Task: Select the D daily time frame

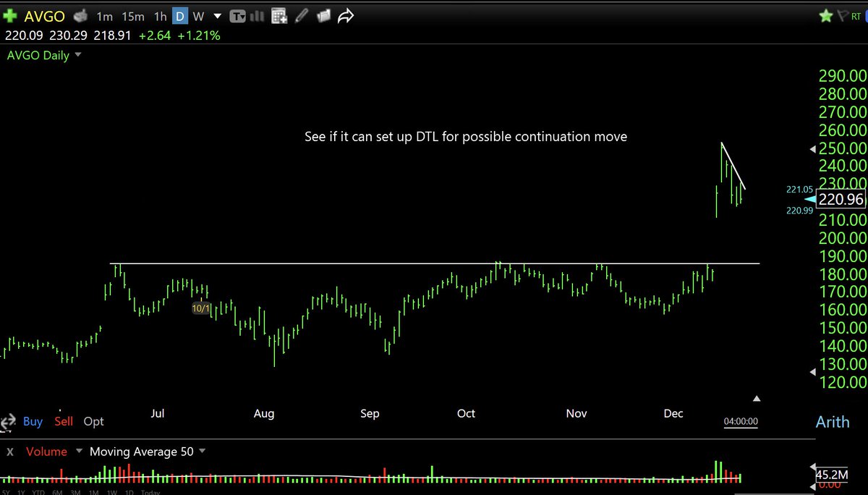Action: [179, 16]
